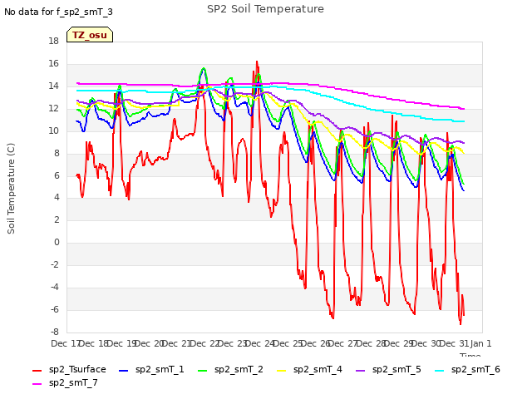Click the Dec 17 x-axis tick label

pos(65,343)
